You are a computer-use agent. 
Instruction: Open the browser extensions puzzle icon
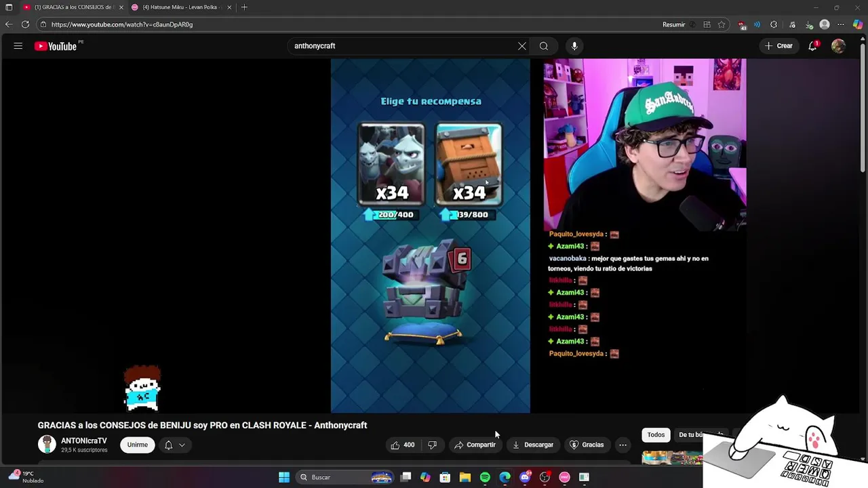click(774, 24)
